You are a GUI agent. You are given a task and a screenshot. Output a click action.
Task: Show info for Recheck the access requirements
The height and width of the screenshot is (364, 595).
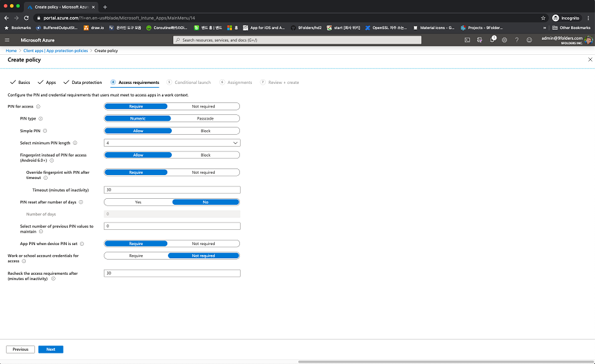click(x=53, y=279)
